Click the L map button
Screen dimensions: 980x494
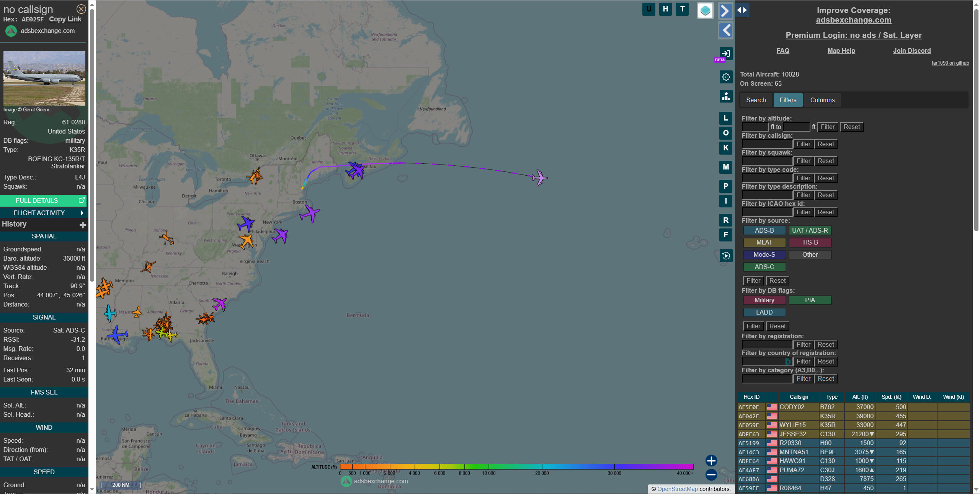point(726,118)
